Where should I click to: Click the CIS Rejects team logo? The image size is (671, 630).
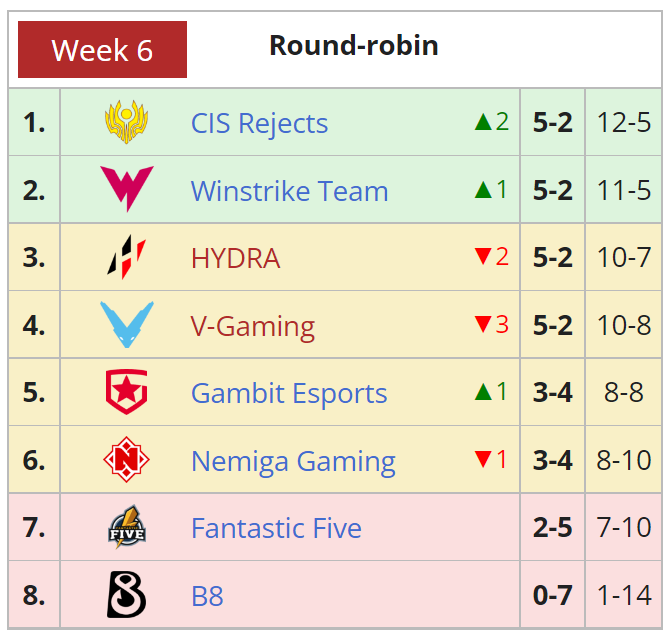point(127,122)
